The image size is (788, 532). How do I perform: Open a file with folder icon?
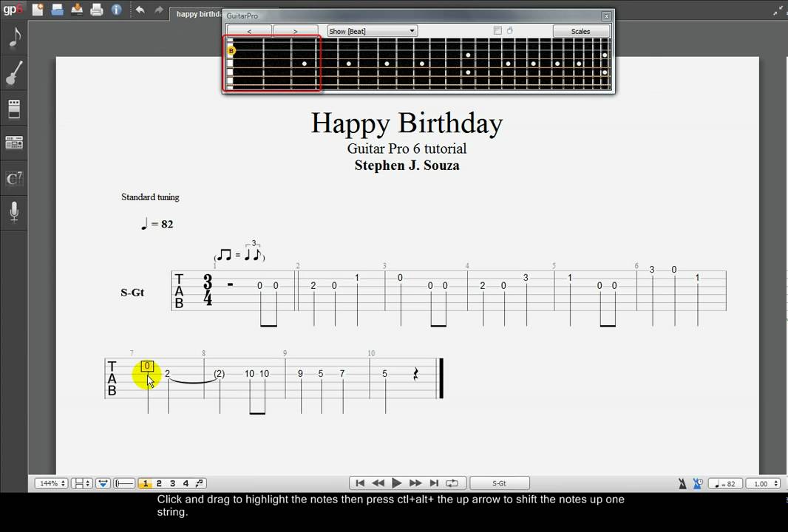click(58, 9)
